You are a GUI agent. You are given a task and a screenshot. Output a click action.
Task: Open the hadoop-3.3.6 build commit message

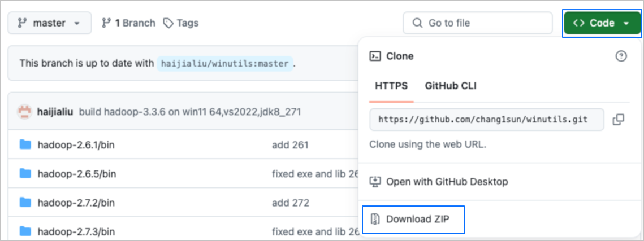[x=189, y=111]
